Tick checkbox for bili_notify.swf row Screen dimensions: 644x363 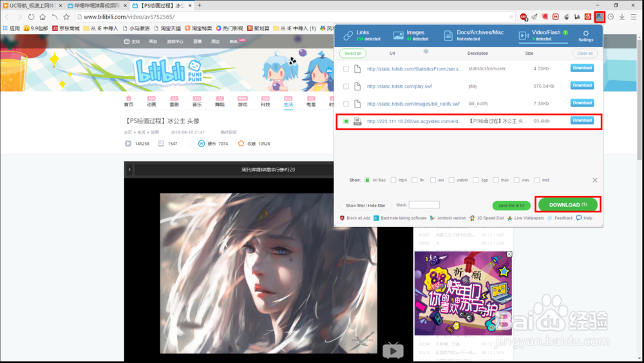pos(346,104)
